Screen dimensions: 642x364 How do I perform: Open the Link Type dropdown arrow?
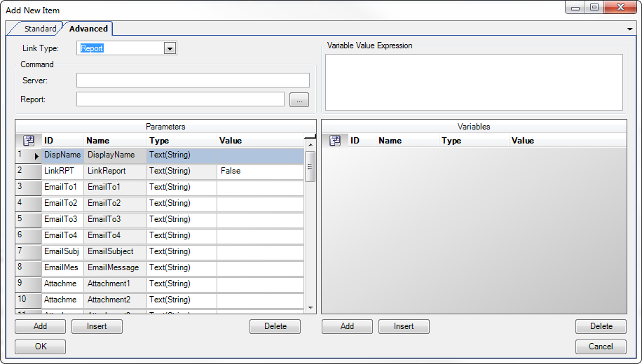click(169, 48)
